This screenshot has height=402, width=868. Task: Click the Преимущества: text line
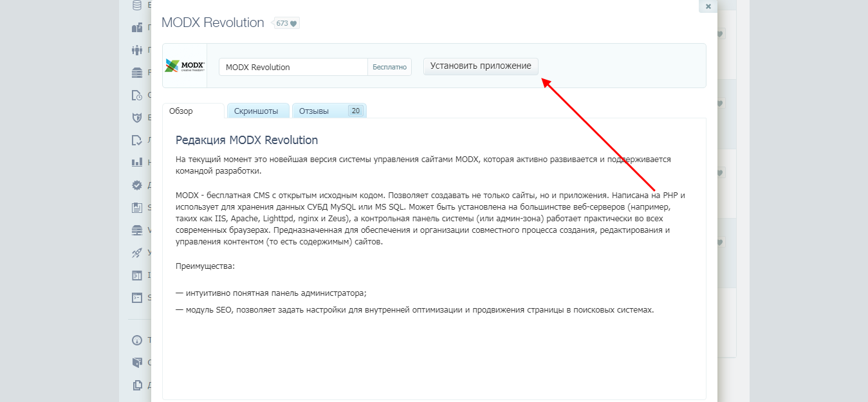[x=205, y=265]
